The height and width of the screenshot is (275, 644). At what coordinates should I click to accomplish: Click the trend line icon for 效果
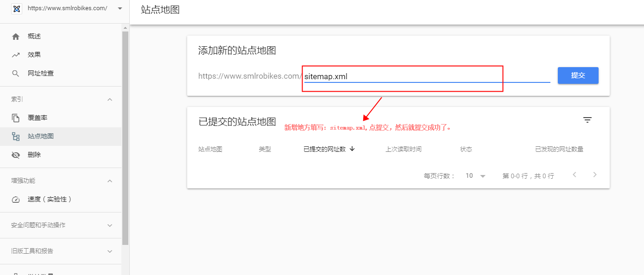(16, 55)
